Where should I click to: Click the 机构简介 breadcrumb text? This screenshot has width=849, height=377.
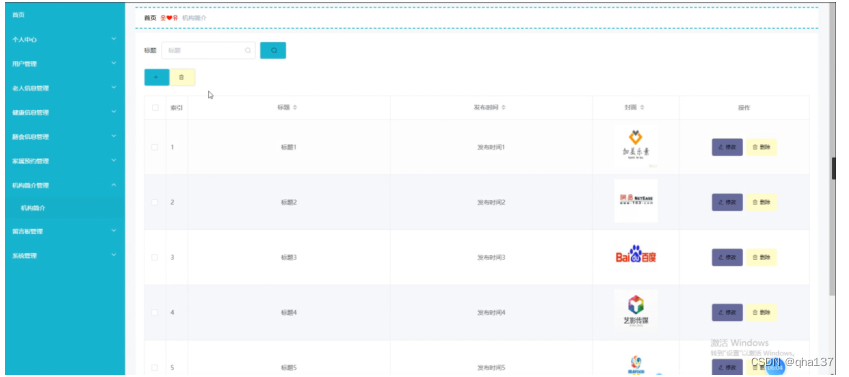[194, 18]
